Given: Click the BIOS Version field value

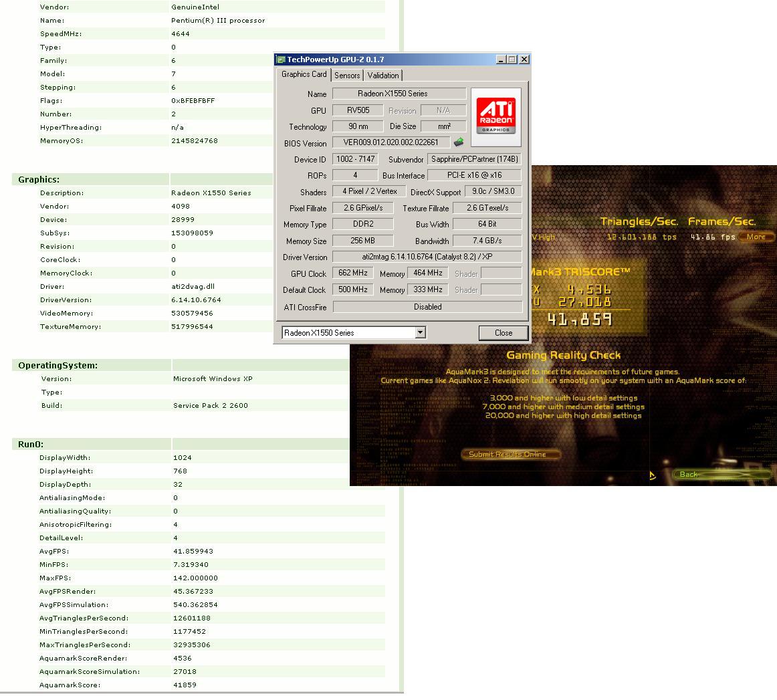Looking at the screenshot, I should coord(391,142).
